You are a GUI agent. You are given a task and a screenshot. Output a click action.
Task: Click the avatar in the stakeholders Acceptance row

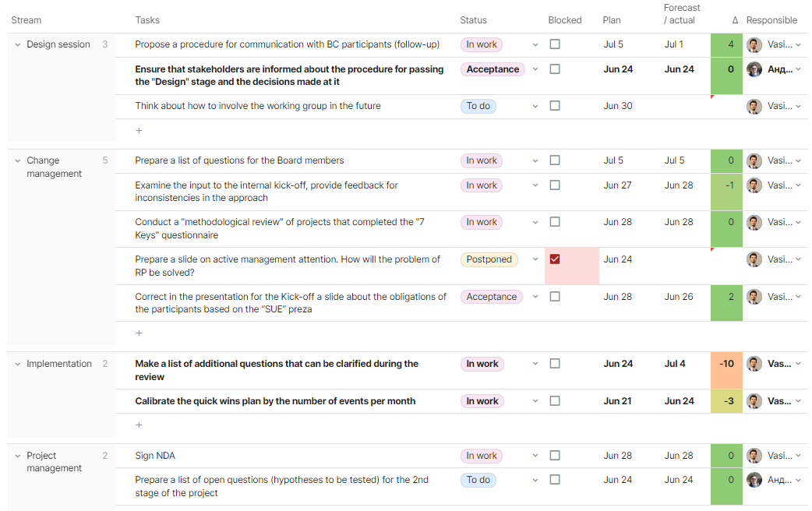click(754, 69)
